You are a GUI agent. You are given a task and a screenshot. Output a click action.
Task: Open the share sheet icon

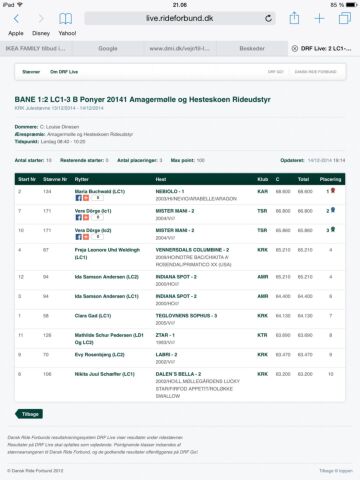[294, 18]
